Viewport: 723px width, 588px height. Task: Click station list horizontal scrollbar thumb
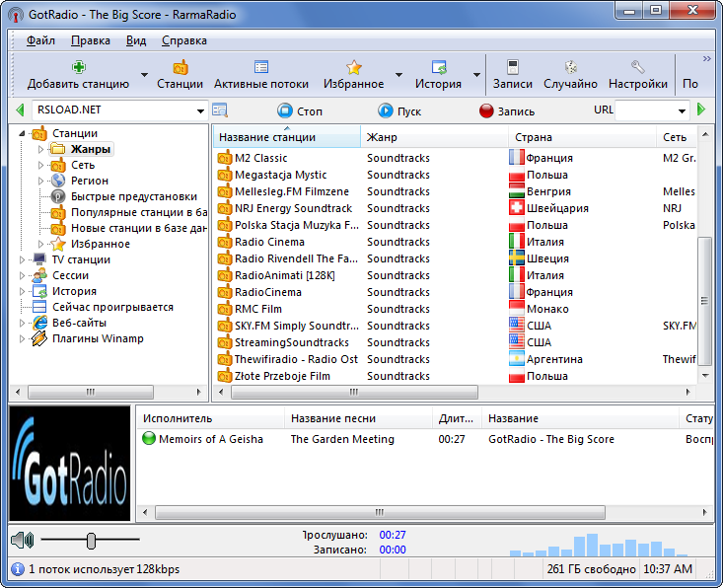[x=354, y=392]
